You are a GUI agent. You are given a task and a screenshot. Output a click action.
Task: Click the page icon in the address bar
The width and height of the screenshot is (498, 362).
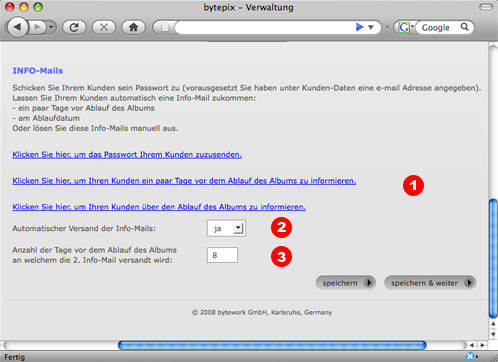pyautogui.click(x=165, y=27)
